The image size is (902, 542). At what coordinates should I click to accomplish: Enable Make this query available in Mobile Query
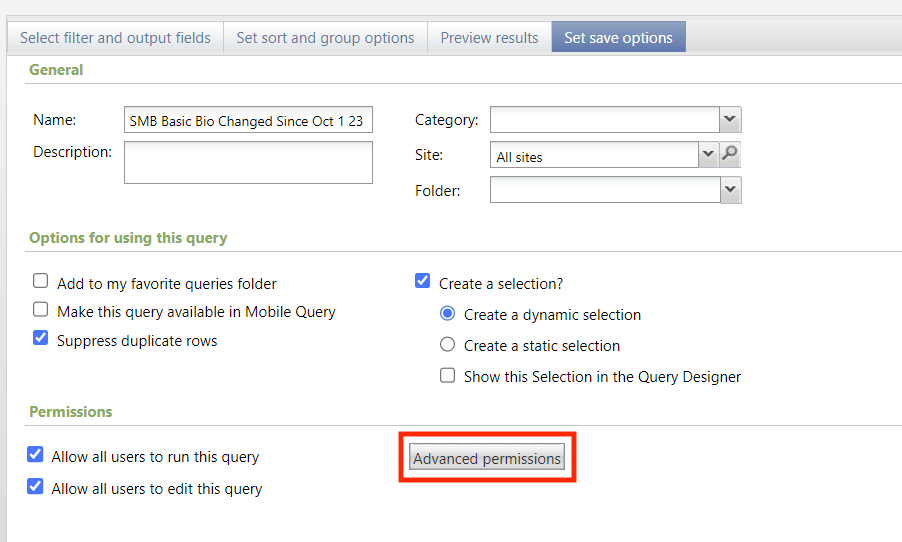pyautogui.click(x=40, y=310)
